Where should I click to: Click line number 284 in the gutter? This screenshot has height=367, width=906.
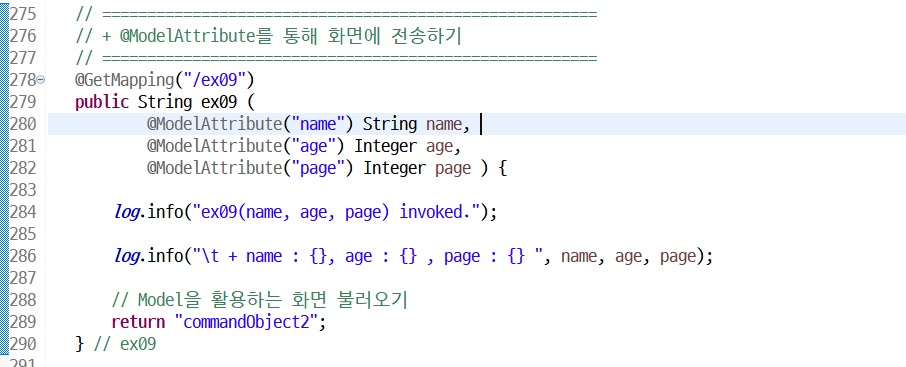coord(23,212)
